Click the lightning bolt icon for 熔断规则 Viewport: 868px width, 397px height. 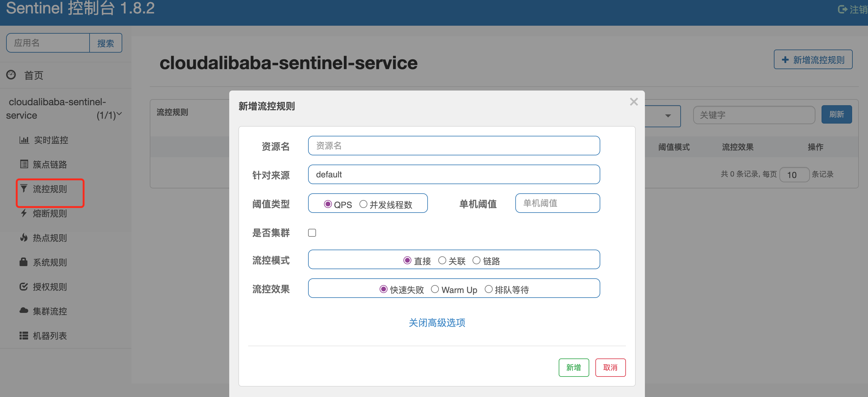click(24, 213)
